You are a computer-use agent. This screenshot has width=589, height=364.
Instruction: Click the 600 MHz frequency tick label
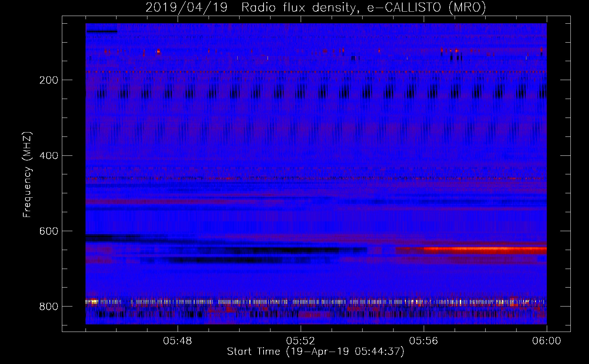tap(48, 231)
